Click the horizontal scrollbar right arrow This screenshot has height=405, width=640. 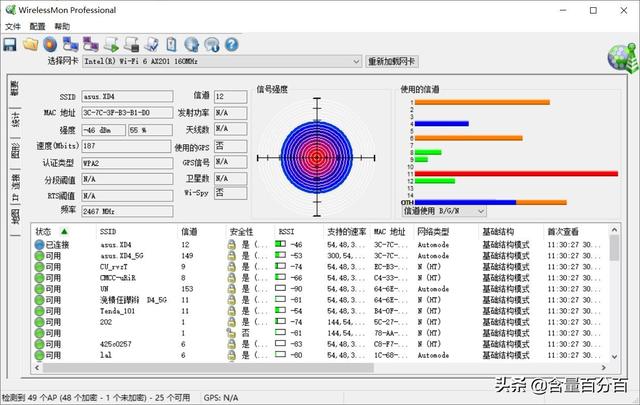(x=603, y=367)
